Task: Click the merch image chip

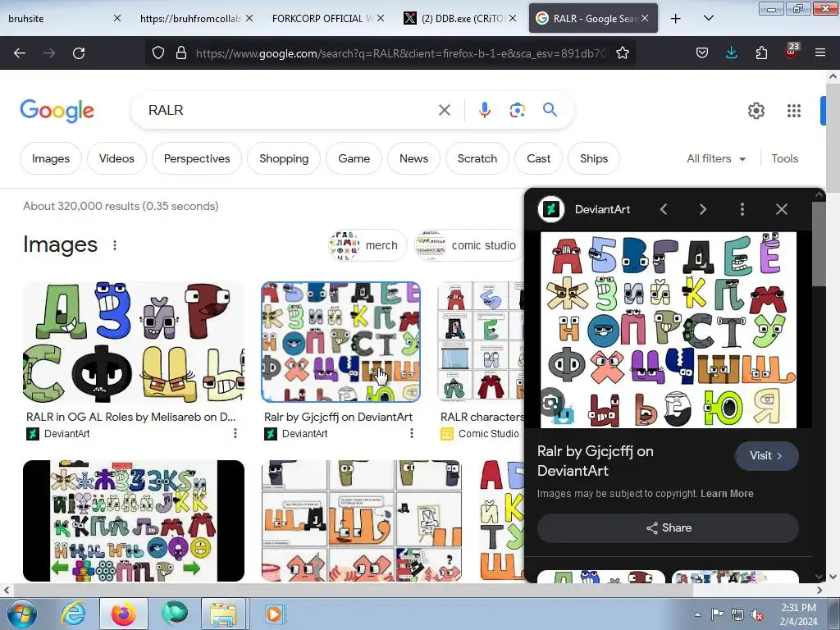Action: pyautogui.click(x=367, y=245)
